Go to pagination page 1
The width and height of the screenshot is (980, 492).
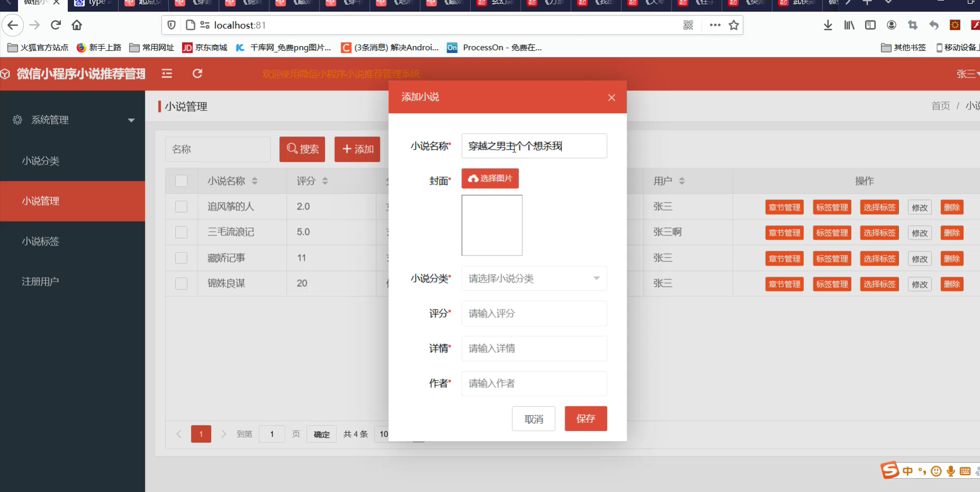pos(201,434)
